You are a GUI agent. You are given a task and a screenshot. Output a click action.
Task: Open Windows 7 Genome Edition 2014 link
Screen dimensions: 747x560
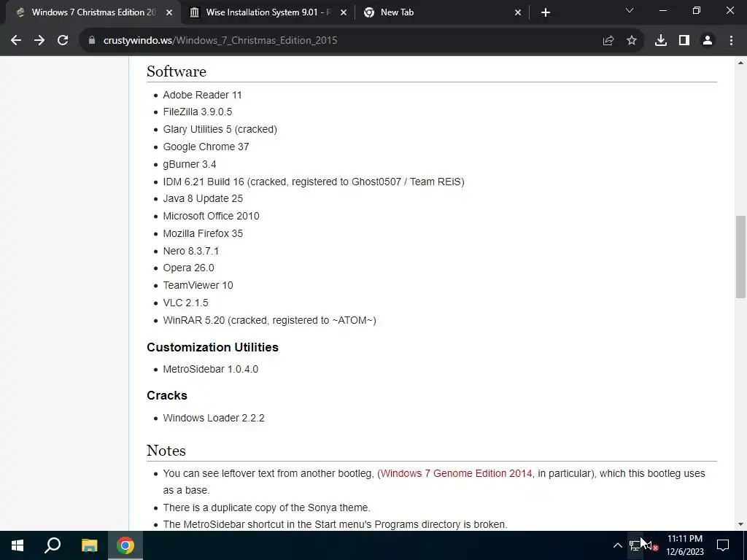[x=456, y=473]
